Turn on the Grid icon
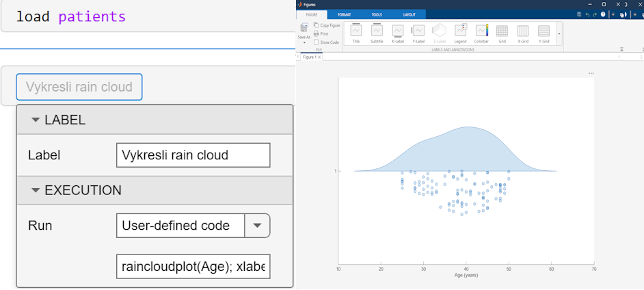This screenshot has width=644, height=290. coord(502,31)
